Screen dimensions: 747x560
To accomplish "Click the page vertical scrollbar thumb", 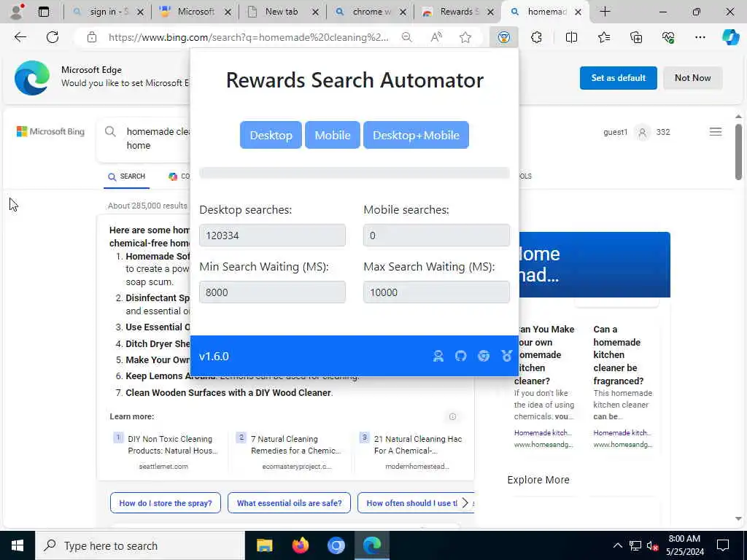I will [738, 152].
